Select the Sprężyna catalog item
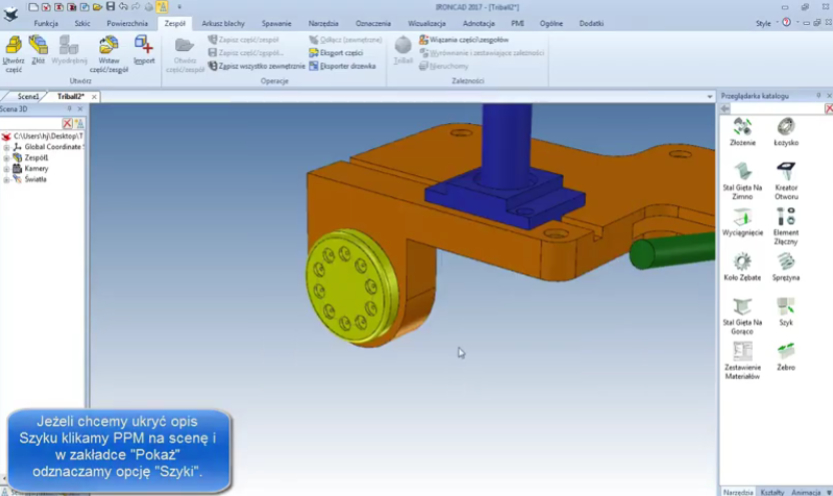 coord(786,266)
